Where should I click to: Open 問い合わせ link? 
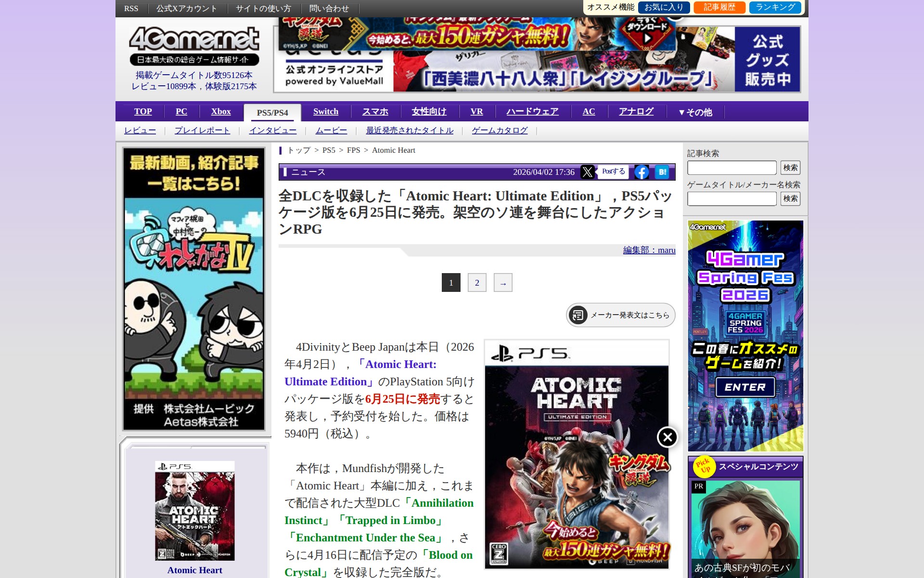point(329,9)
